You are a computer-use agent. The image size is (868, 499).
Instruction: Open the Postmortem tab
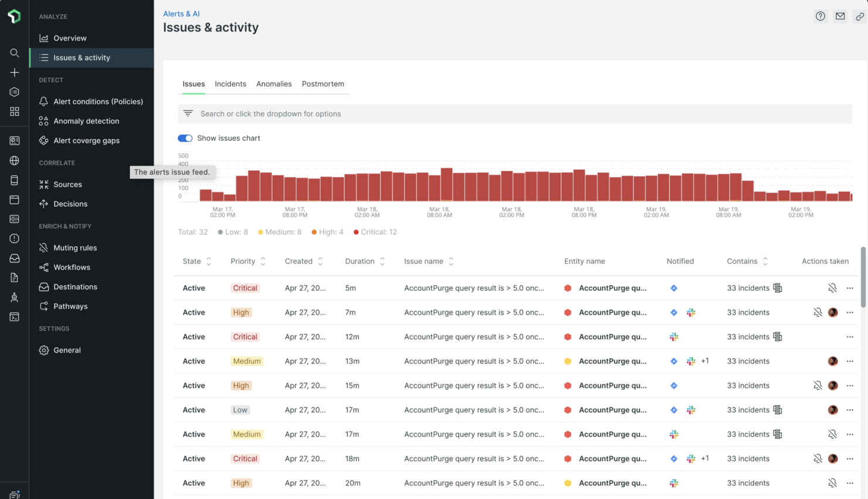pyautogui.click(x=323, y=84)
